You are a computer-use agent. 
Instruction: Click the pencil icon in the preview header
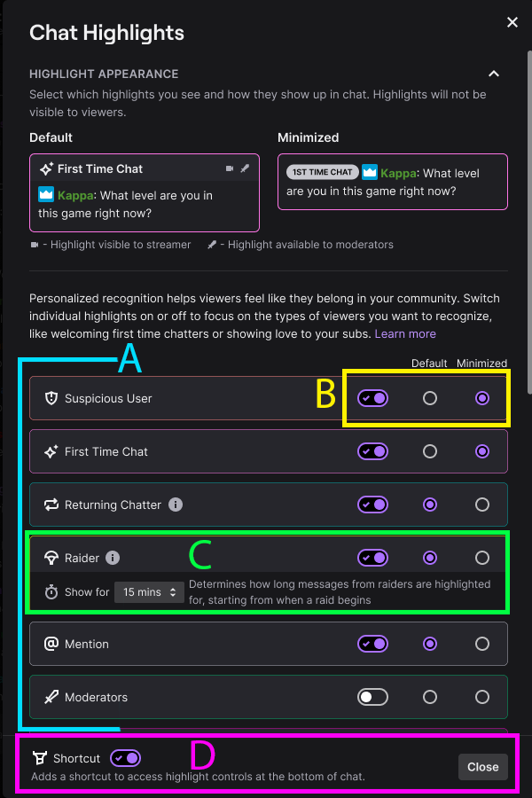pyautogui.click(x=246, y=168)
